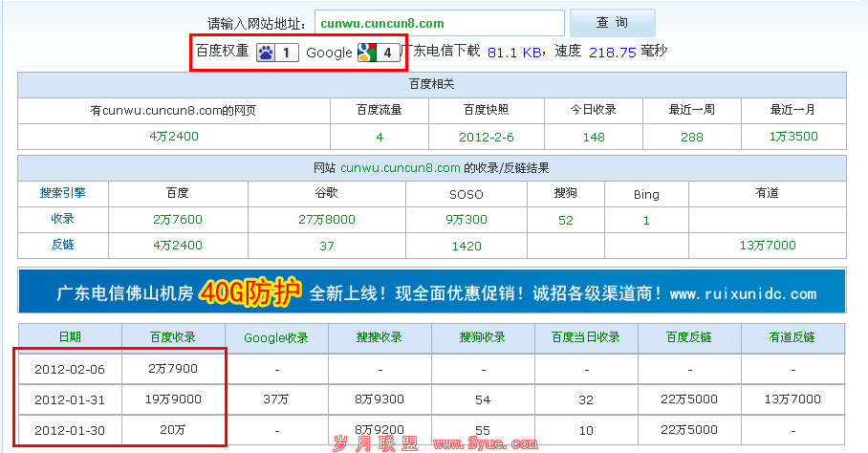Click the 查询 search button

pos(612,23)
